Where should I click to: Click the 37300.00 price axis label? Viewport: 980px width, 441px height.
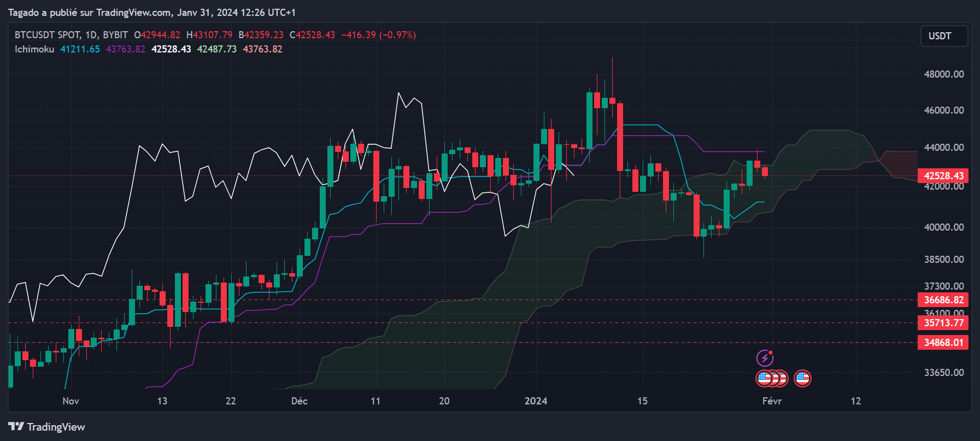click(x=944, y=286)
